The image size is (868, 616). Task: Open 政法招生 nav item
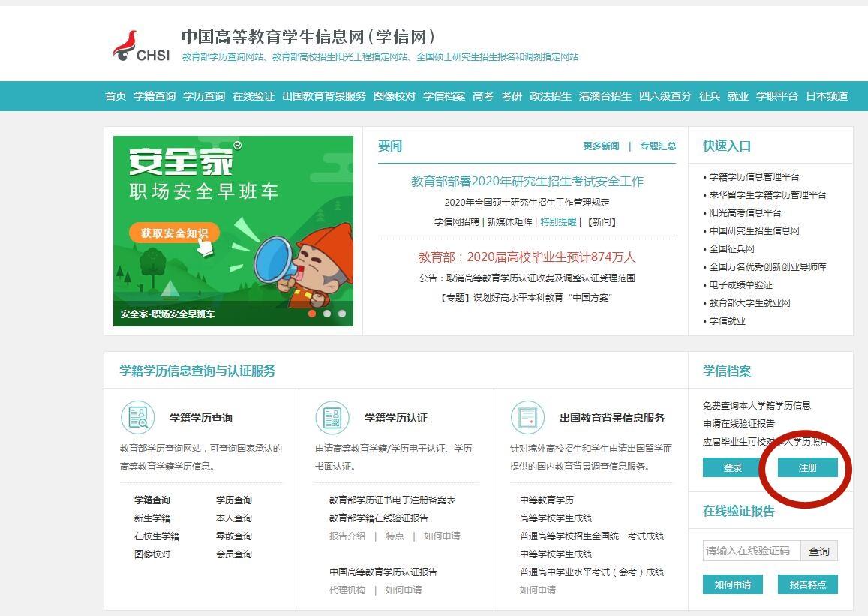click(x=550, y=96)
